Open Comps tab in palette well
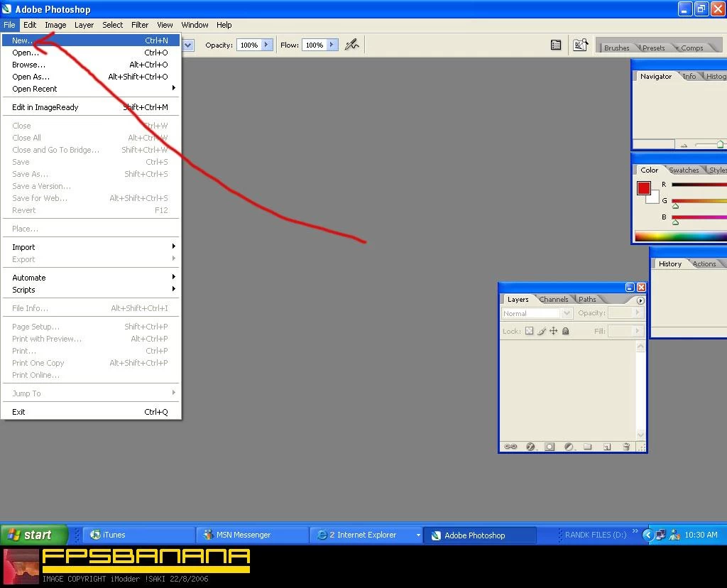727x588 pixels. (x=692, y=48)
